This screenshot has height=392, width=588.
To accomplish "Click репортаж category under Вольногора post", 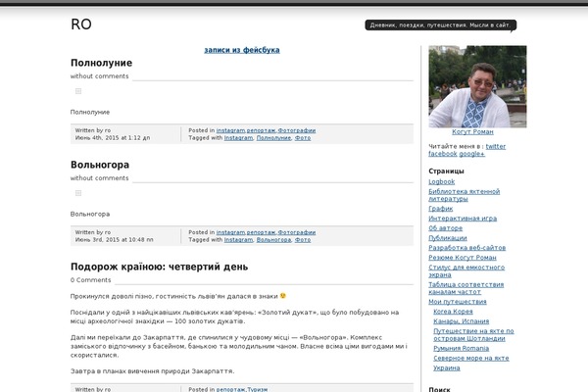I will [x=261, y=232].
